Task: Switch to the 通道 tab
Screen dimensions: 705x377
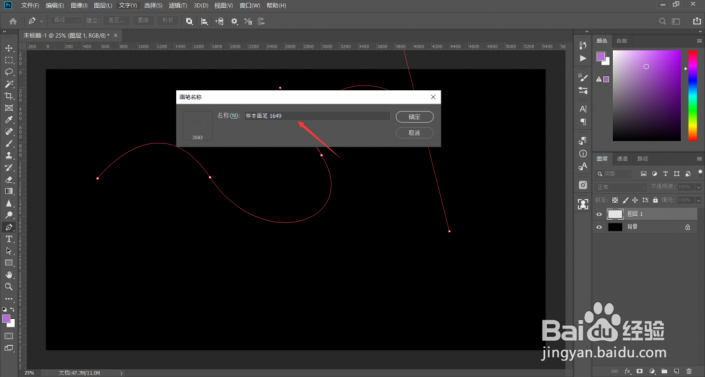Action: pos(622,159)
